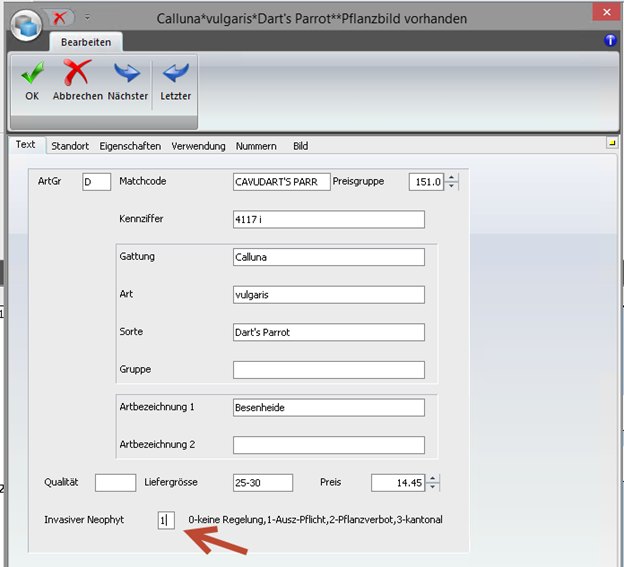Screen dimensions: 624x567
Task: Go to previous record with Letzter arrow
Action: [x=175, y=73]
